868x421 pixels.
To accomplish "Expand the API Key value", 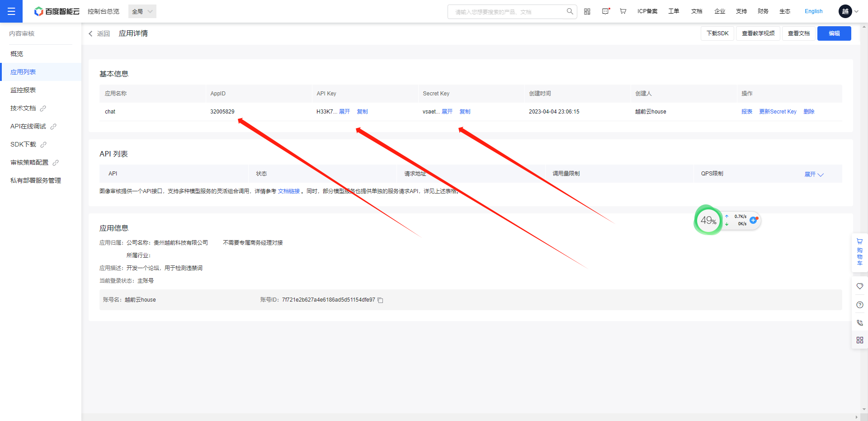I will pyautogui.click(x=344, y=112).
